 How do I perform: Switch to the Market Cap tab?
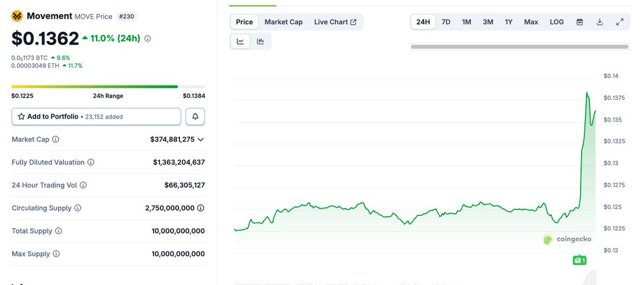(284, 22)
